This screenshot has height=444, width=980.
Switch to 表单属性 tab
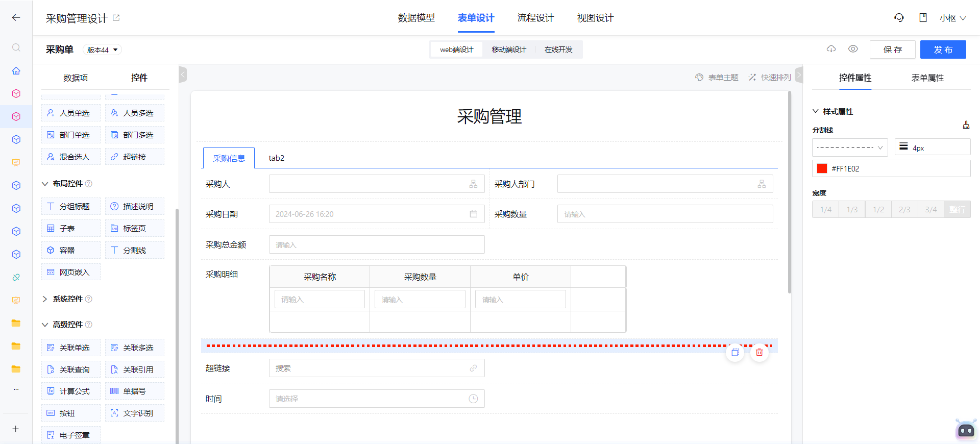pyautogui.click(x=927, y=78)
